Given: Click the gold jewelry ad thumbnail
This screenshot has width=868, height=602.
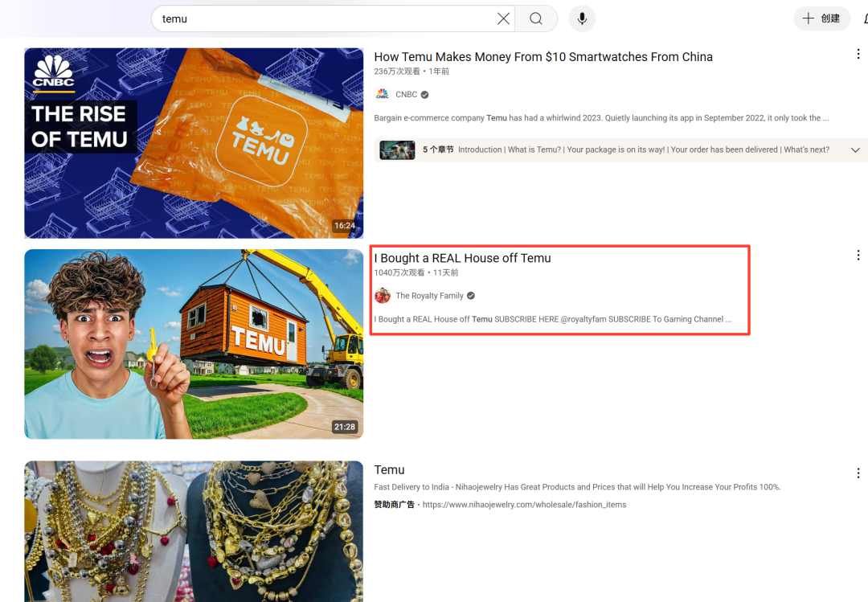Looking at the screenshot, I should (x=193, y=530).
